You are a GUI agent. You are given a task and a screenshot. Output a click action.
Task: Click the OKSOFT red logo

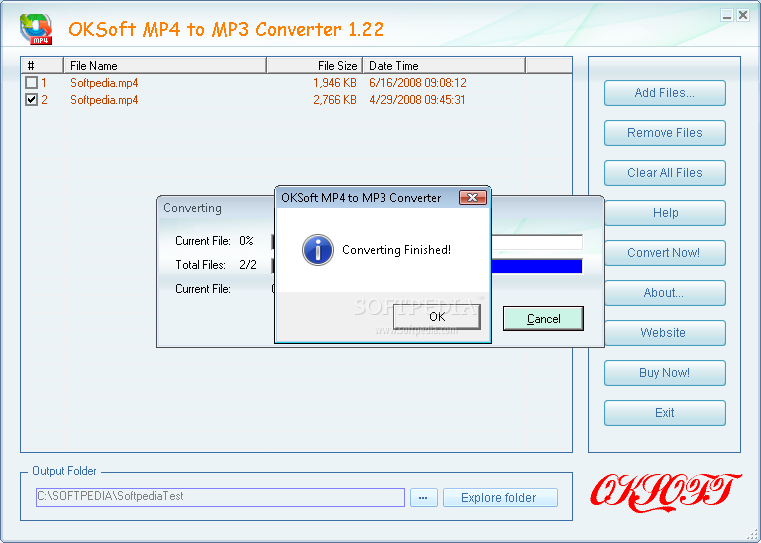[x=665, y=492]
